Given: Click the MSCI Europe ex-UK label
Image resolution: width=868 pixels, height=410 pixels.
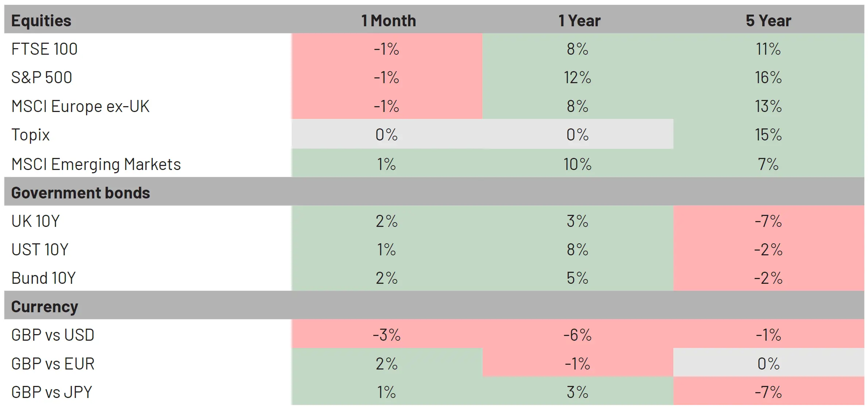Looking at the screenshot, I should coord(80,106).
